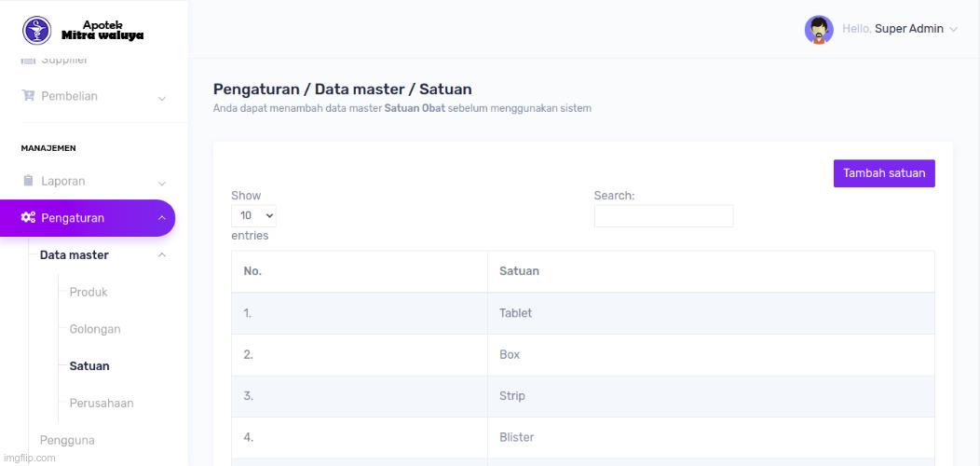Collapse the Pengaturan menu chevron
This screenshot has width=980, height=466.
tap(161, 218)
